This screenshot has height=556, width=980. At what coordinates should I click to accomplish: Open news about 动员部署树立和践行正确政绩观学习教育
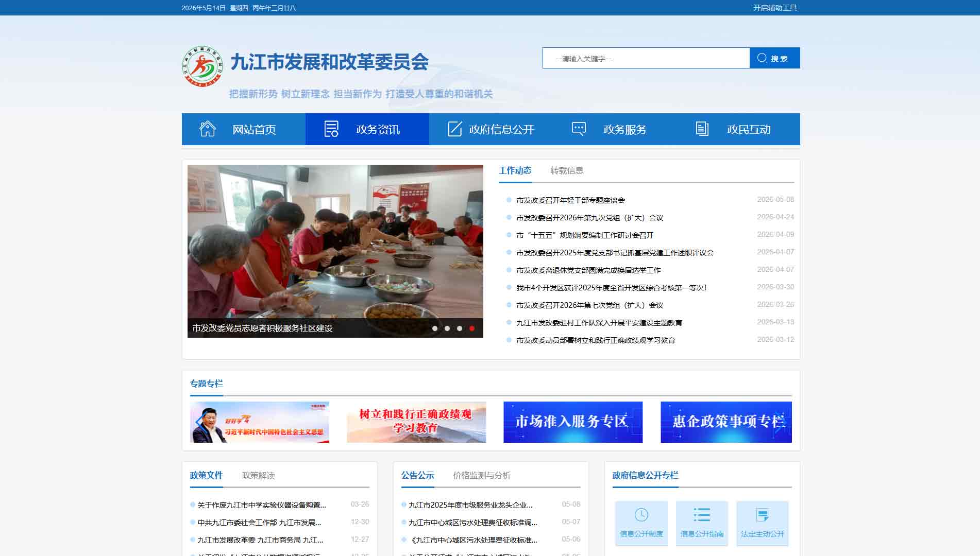point(596,340)
